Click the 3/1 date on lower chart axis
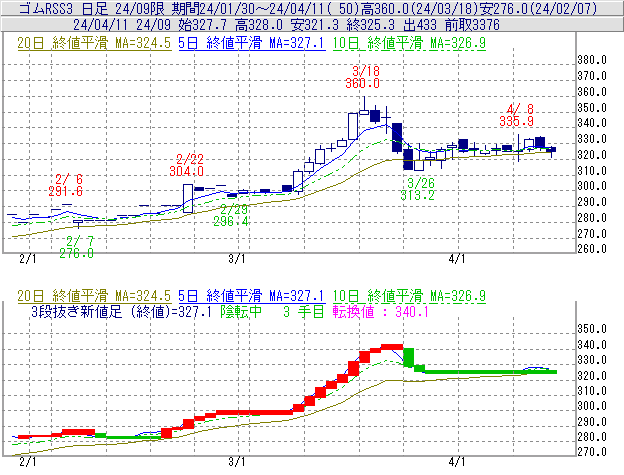The image size is (624, 475). (237, 462)
